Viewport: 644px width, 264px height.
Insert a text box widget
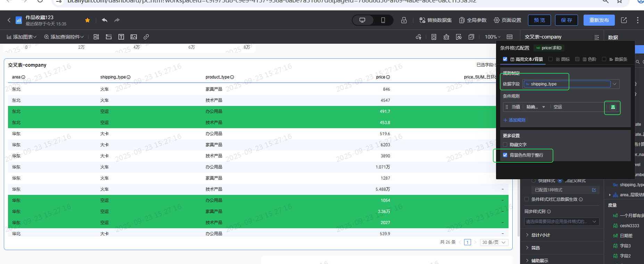pos(121,37)
